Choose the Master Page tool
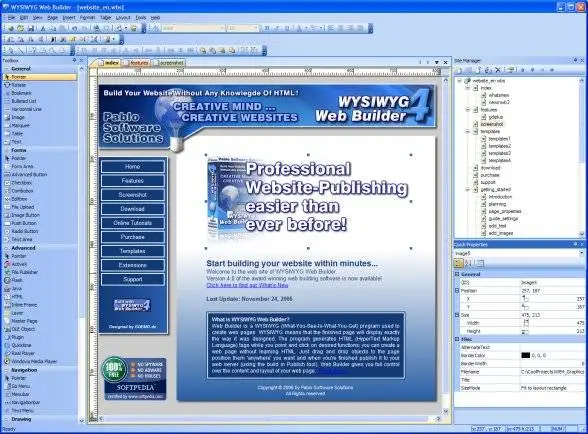This screenshot has width=588, height=434. (x=24, y=321)
